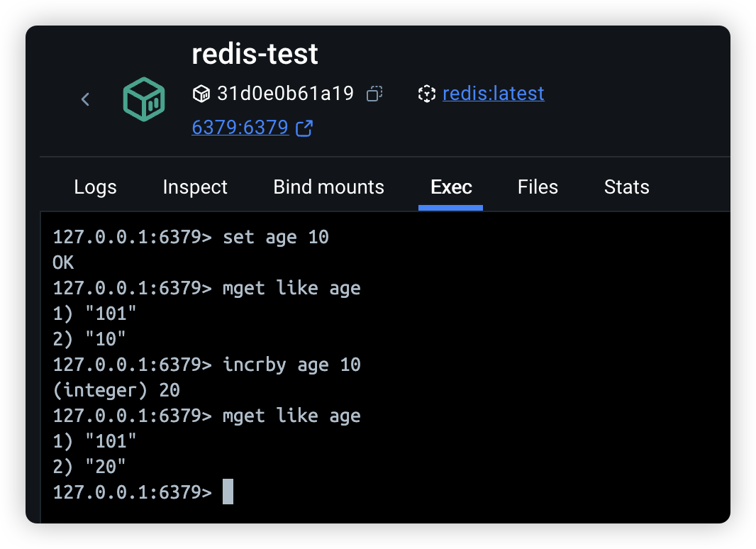Viewport: 756px width, 549px height.
Task: Open the Stats tab
Action: 626,187
